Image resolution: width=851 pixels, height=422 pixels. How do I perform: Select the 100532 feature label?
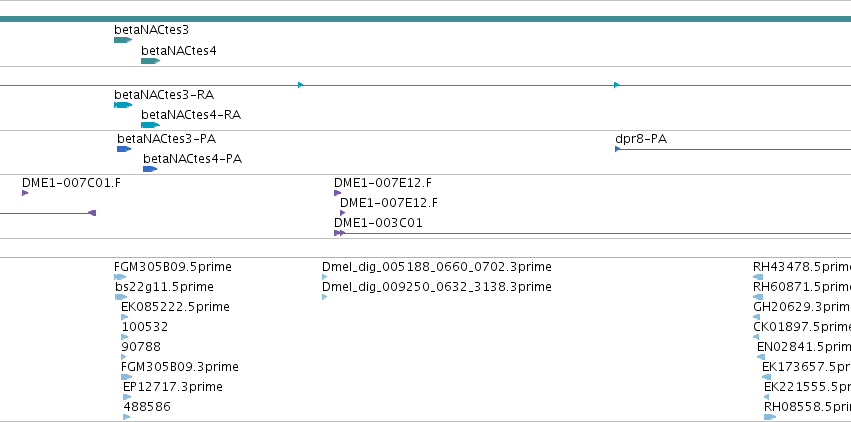[x=145, y=327]
